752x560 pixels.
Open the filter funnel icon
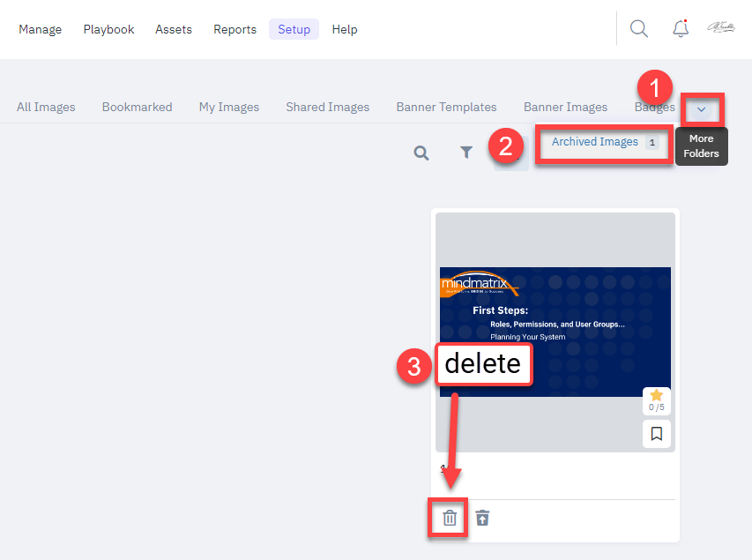coord(466,153)
